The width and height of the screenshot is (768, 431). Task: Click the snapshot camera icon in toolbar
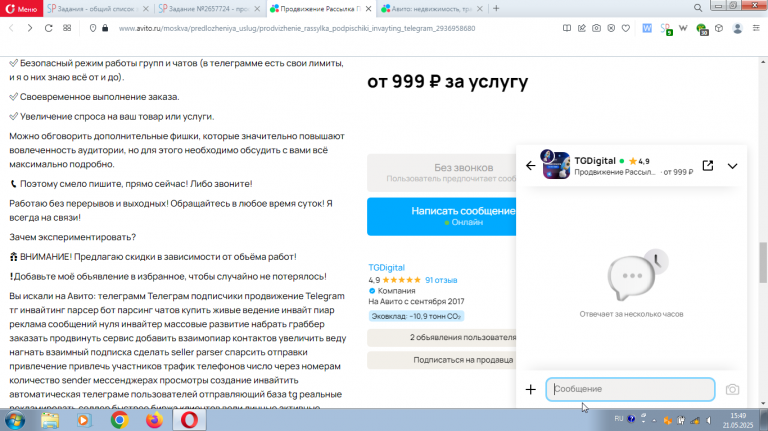tap(596, 28)
